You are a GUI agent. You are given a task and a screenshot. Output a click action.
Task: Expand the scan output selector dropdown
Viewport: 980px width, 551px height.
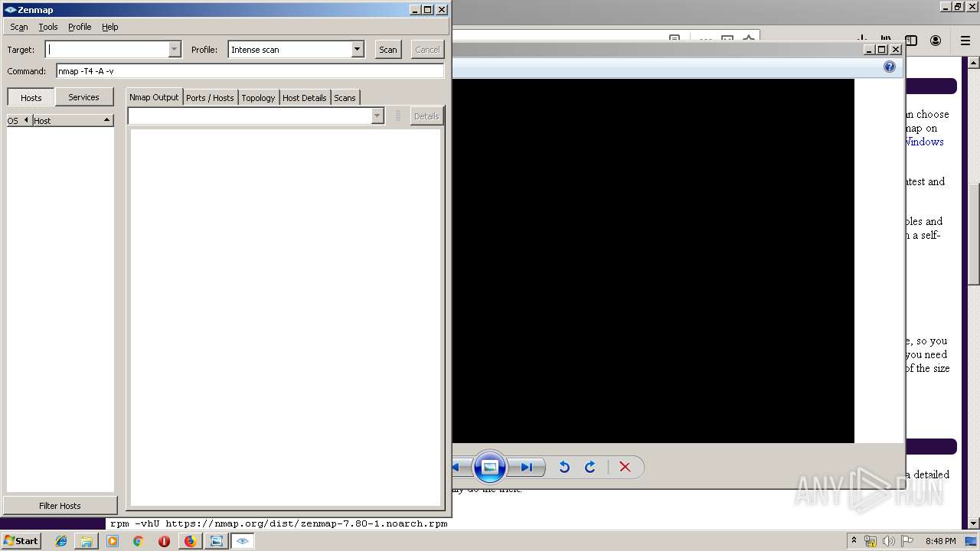pyautogui.click(x=377, y=116)
